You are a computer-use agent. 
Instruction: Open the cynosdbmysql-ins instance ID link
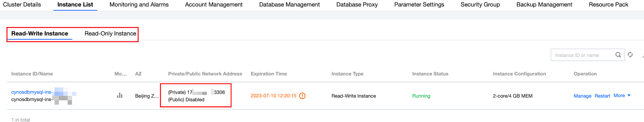coord(32,92)
